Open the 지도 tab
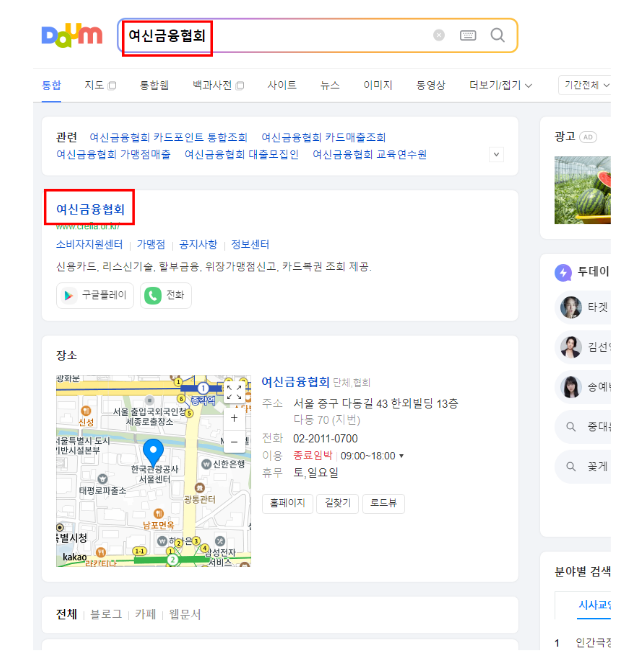Viewport: 634px width, 660px height. tap(100, 85)
